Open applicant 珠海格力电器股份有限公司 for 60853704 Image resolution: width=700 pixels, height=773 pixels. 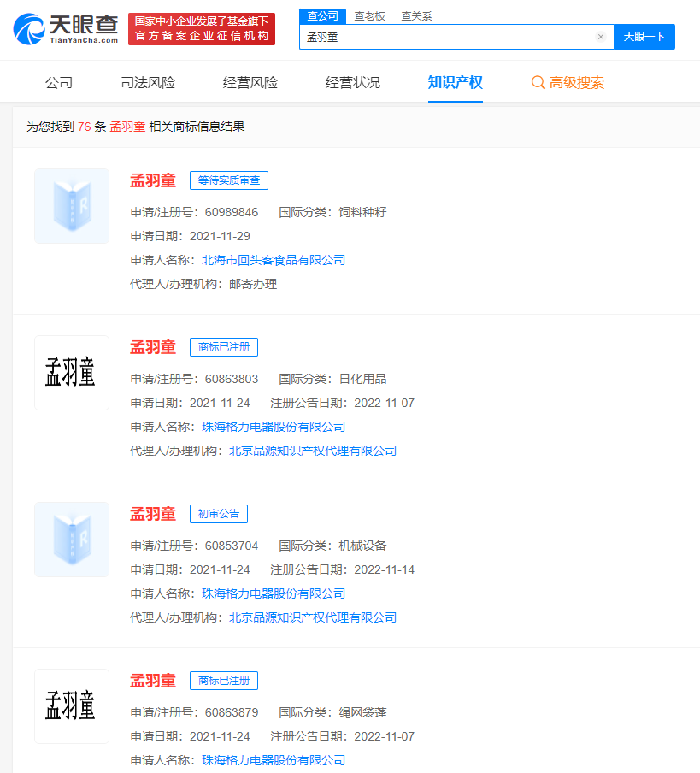(274, 593)
